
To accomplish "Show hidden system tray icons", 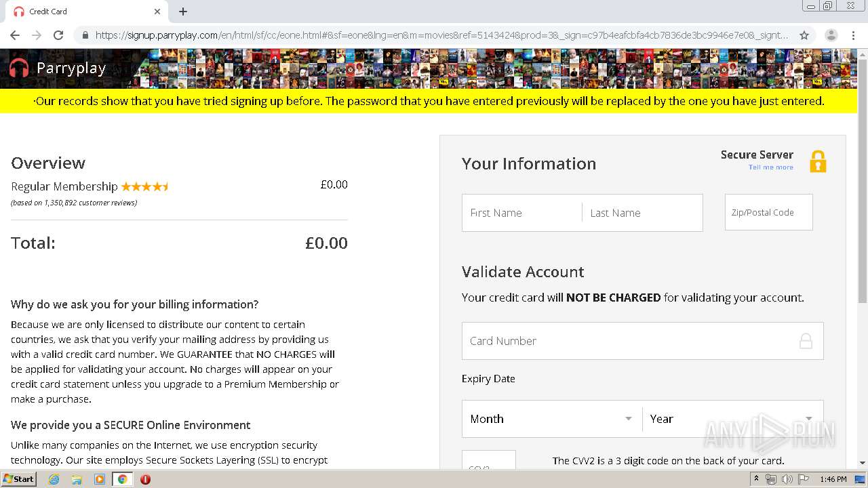I will [756, 479].
